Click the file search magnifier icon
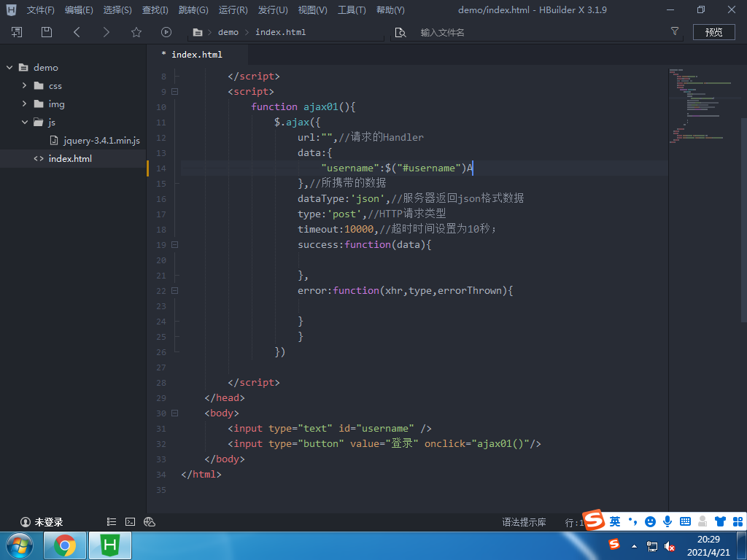The width and height of the screenshot is (747, 560). tap(400, 32)
